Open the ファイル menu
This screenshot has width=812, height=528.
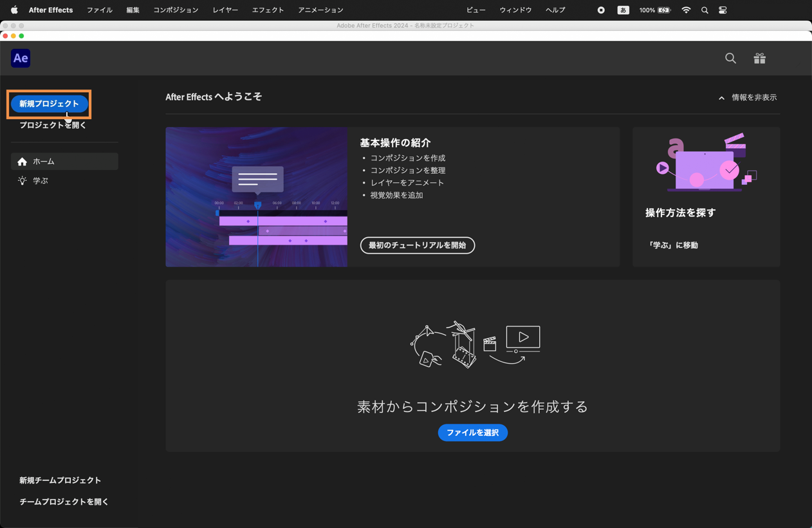click(x=100, y=10)
